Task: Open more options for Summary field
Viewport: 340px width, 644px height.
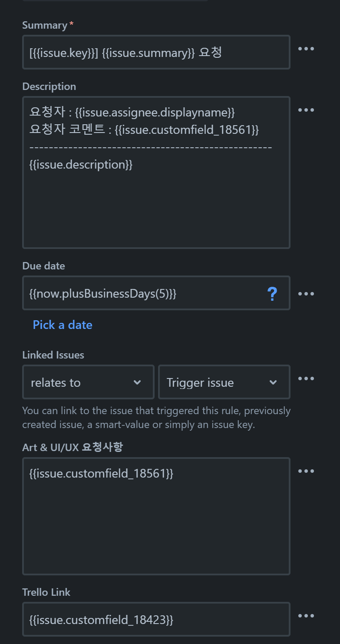Action: pos(306,49)
